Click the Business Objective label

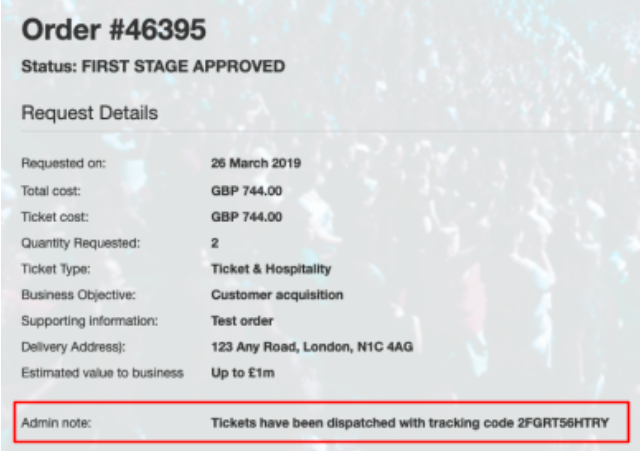pos(78,295)
